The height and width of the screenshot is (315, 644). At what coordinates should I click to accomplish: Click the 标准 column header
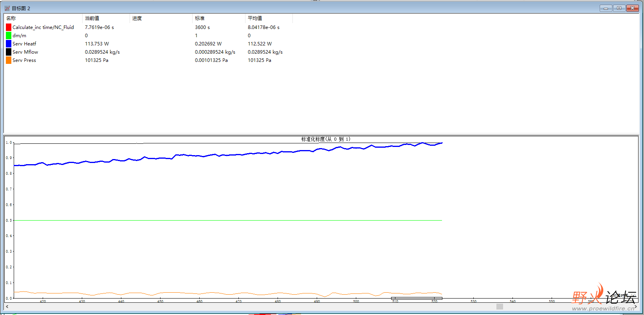coord(219,18)
